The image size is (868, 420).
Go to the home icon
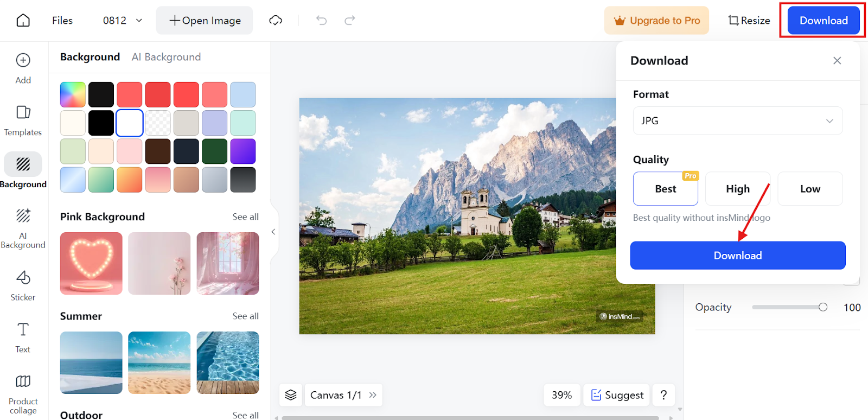click(23, 21)
